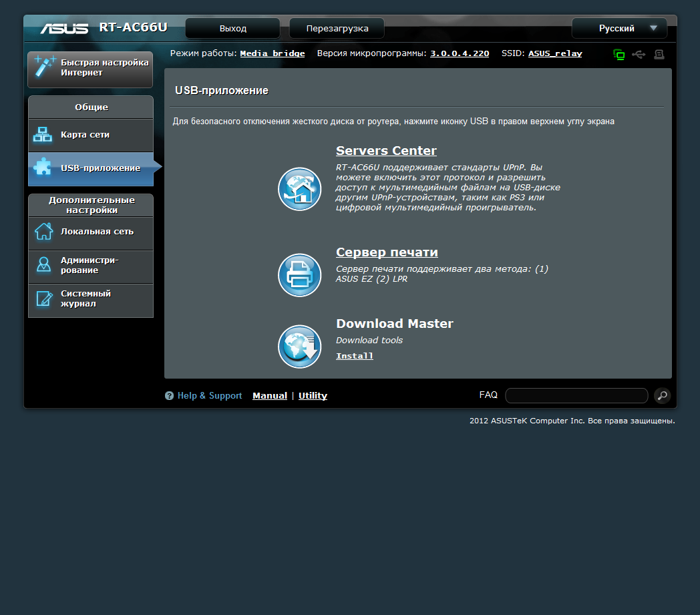Click the USB-приложение page title
The image size is (700, 615).
point(222,91)
